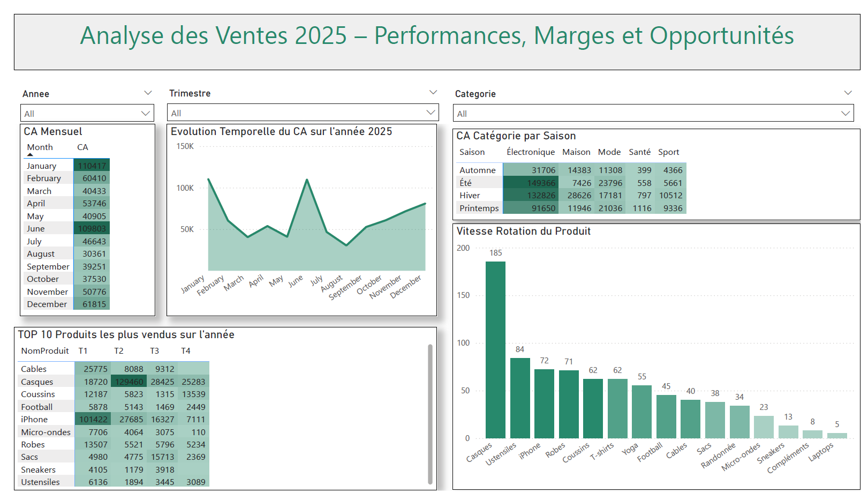868x500 pixels.
Task: Sort by the Électronique column header
Action: coord(530,152)
